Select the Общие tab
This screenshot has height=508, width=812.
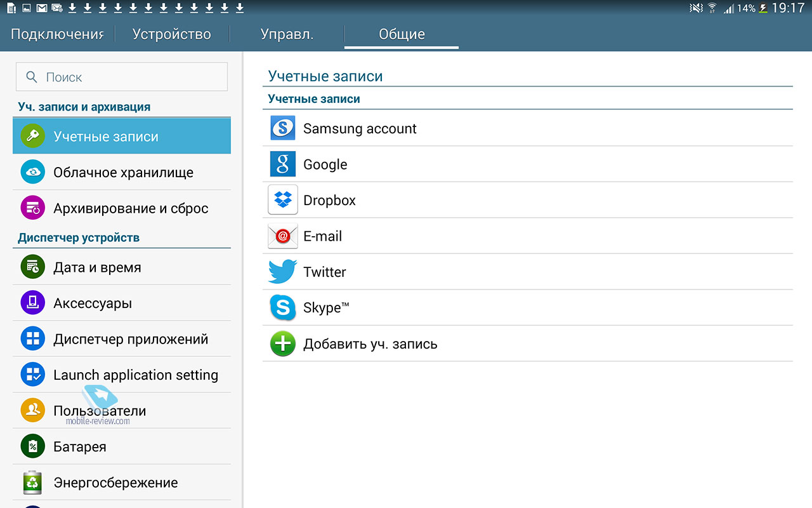coord(402,34)
